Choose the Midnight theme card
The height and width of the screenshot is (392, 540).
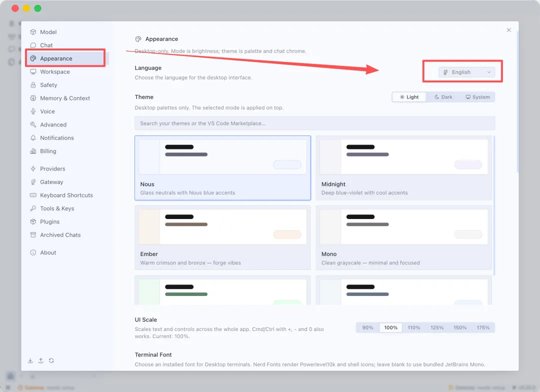click(403, 168)
